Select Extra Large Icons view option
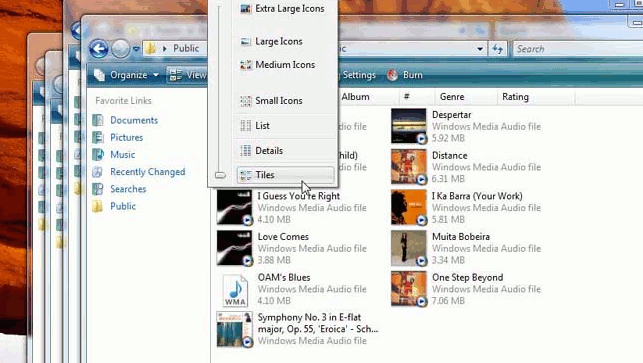This screenshot has height=363, width=643. [285, 9]
